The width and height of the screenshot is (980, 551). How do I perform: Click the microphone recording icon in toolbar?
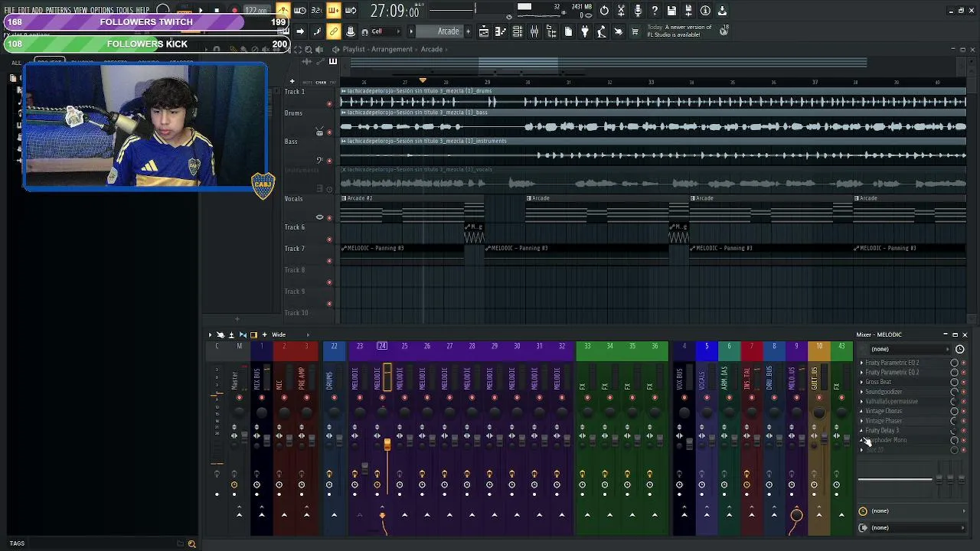[638, 11]
